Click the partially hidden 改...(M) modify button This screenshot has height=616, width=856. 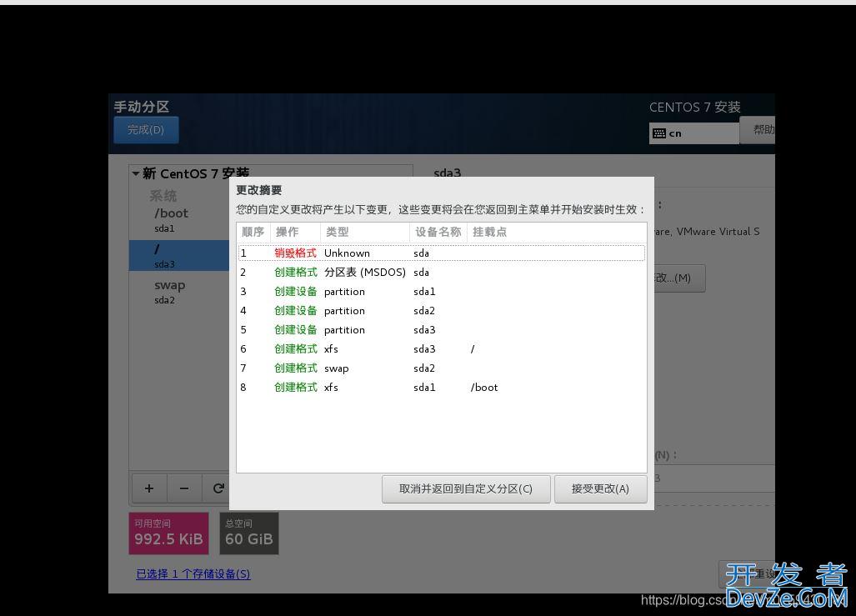click(679, 278)
